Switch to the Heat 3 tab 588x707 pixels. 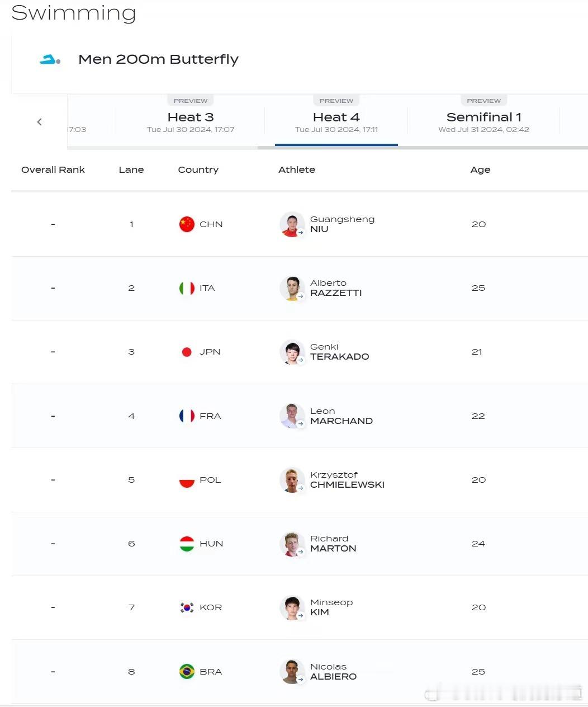191,122
